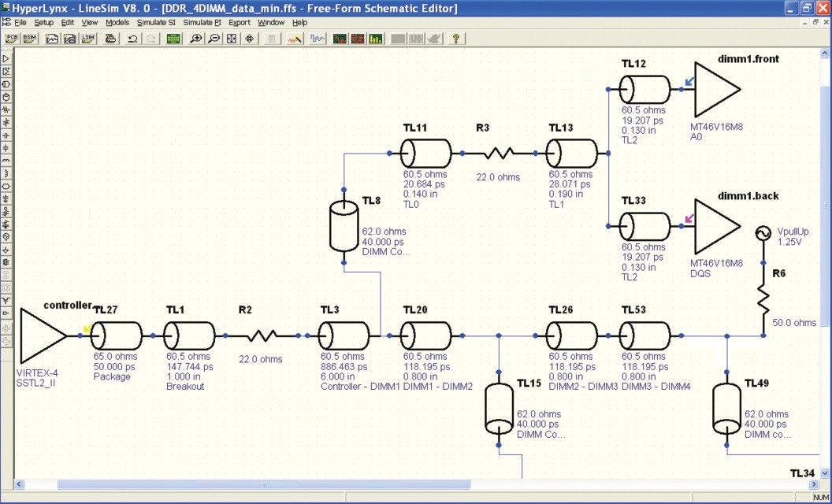The width and height of the screenshot is (832, 504).
Task: Fit schematic to window icon
Action: 232,39
